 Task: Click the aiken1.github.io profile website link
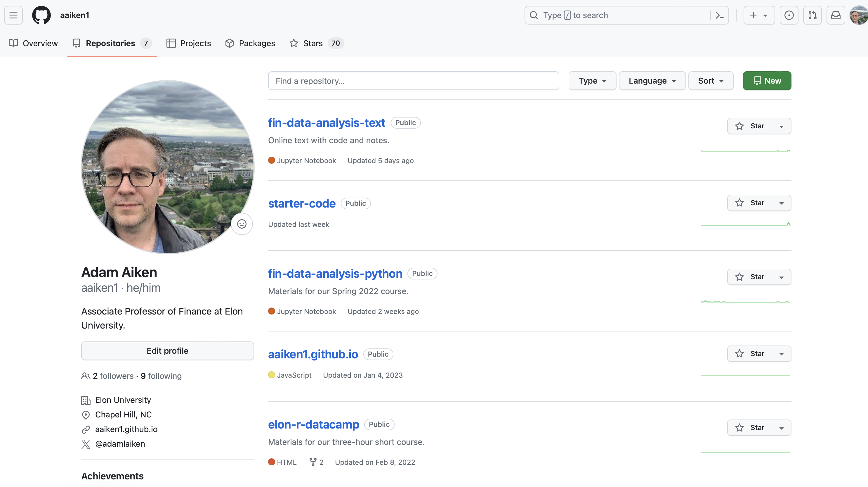[x=126, y=429]
